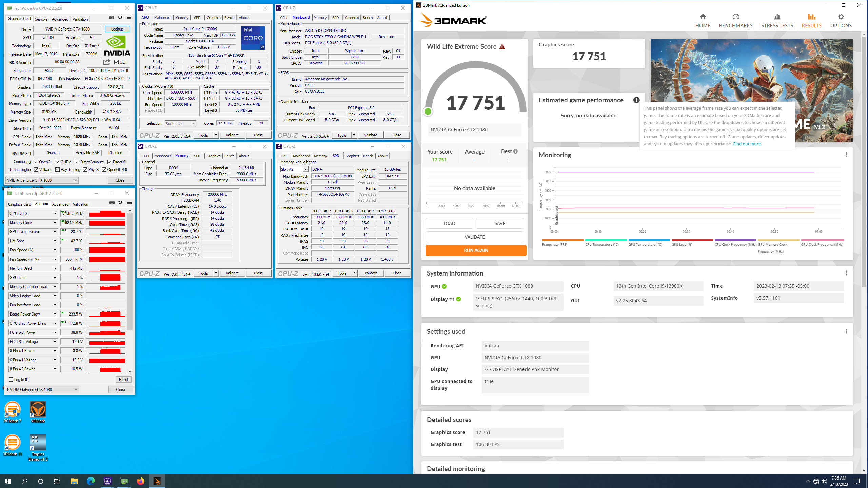The image size is (868, 488).
Task: Switch to Sensors tab in top GPU-Z window
Action: (41, 19)
